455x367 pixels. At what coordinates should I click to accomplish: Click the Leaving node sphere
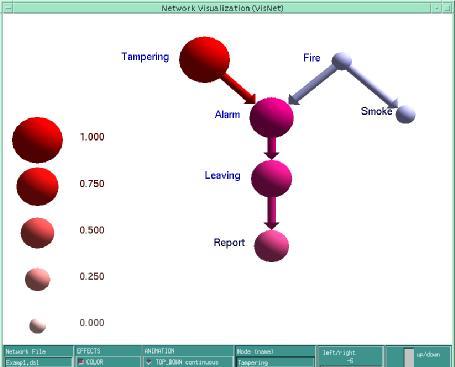272,178
